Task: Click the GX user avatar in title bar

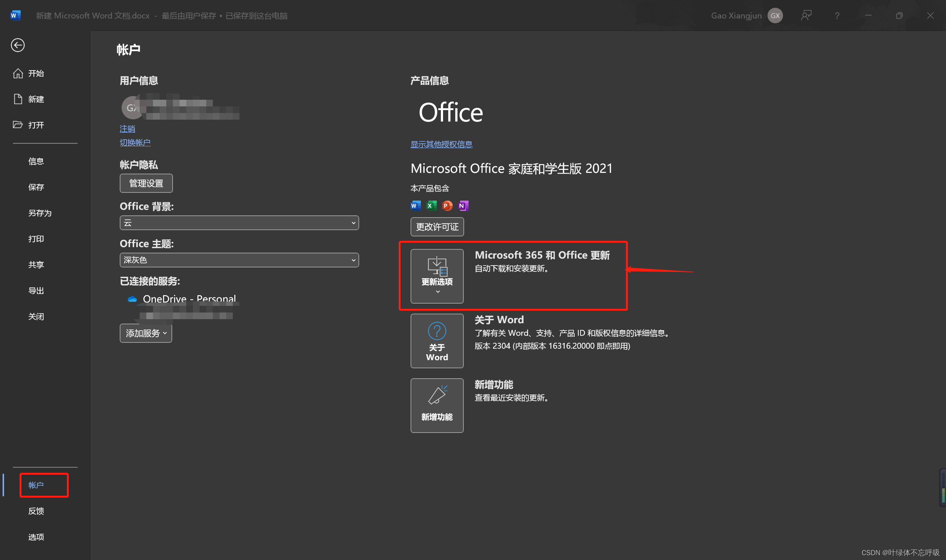Action: pyautogui.click(x=775, y=16)
